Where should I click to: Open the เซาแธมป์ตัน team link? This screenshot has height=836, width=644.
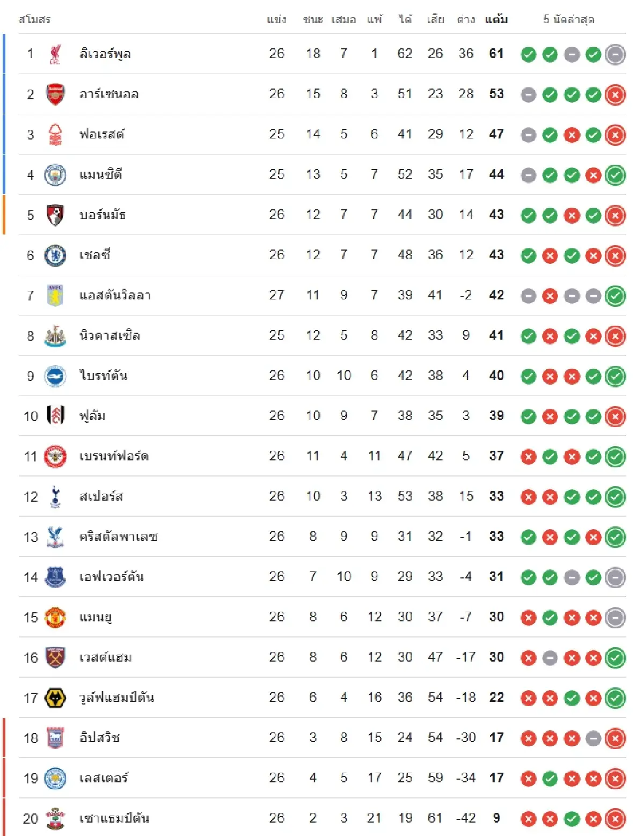pos(114,818)
